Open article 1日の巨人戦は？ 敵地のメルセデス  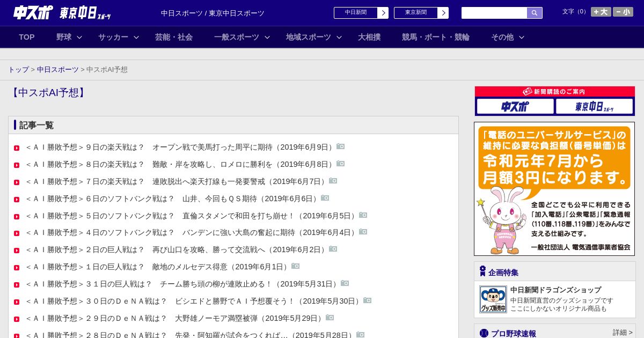point(158,267)
